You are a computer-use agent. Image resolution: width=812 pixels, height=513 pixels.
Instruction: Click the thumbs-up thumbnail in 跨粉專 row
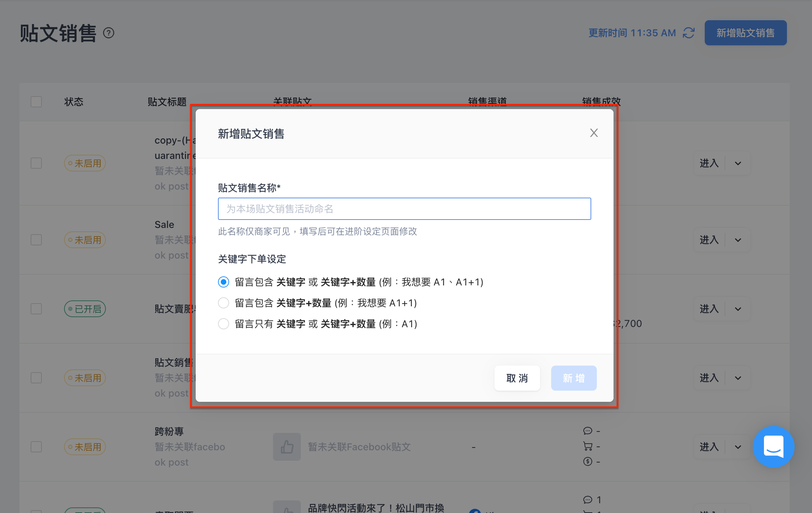click(287, 447)
